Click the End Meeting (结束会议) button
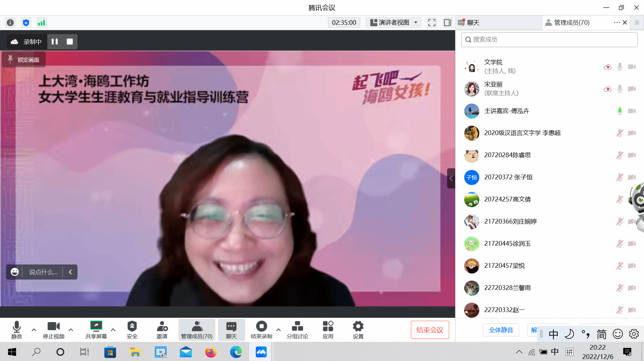Viewport: 644px width, 361px height. [430, 330]
